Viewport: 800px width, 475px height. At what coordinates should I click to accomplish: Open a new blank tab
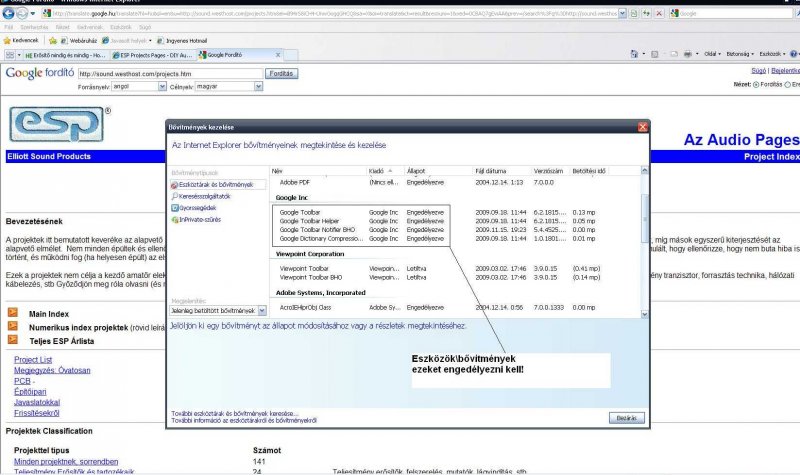point(291,55)
